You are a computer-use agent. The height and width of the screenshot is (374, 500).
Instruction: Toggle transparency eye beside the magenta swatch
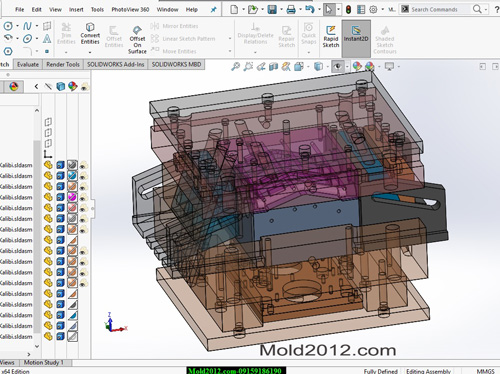[83, 198]
